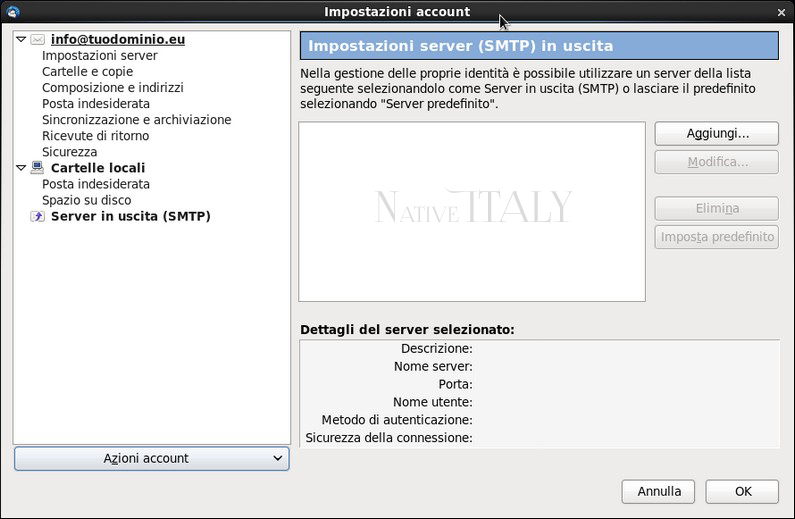Click inside the empty SMTP server list
Image resolution: width=795 pixels, height=519 pixels.
[472, 211]
